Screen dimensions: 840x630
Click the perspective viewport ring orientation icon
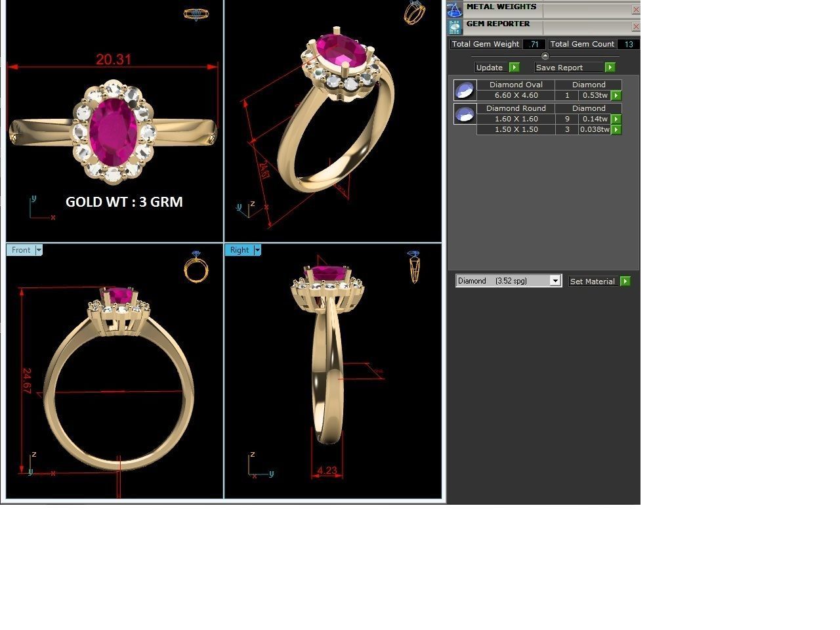pyautogui.click(x=414, y=12)
